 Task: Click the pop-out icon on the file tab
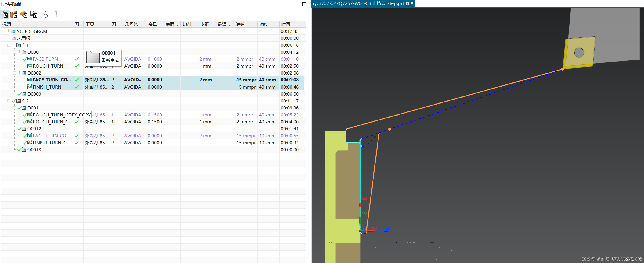tap(407, 3)
